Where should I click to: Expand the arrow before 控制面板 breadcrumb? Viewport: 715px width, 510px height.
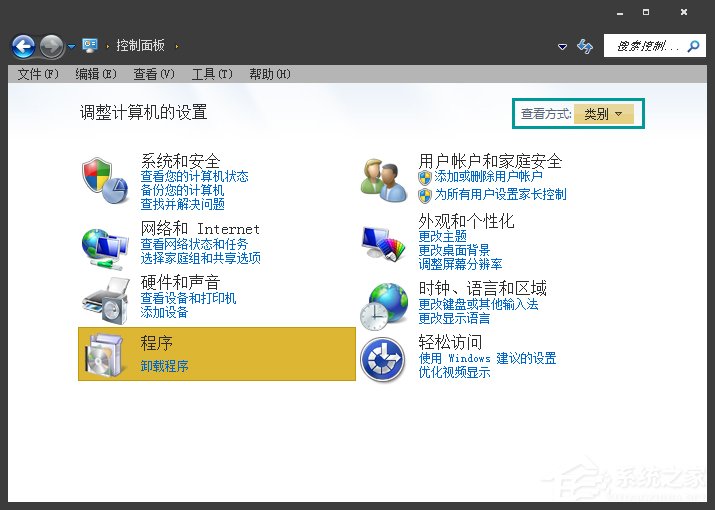click(108, 46)
